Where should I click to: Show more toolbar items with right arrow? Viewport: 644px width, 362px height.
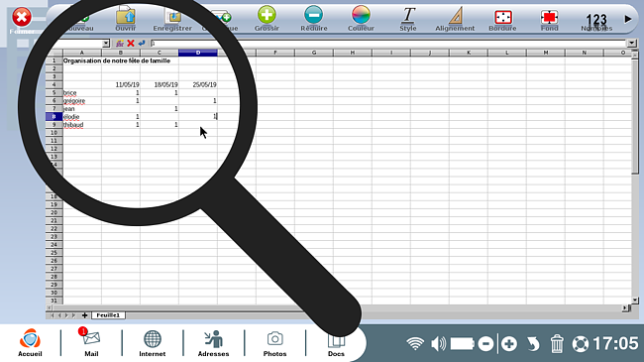[x=628, y=19]
